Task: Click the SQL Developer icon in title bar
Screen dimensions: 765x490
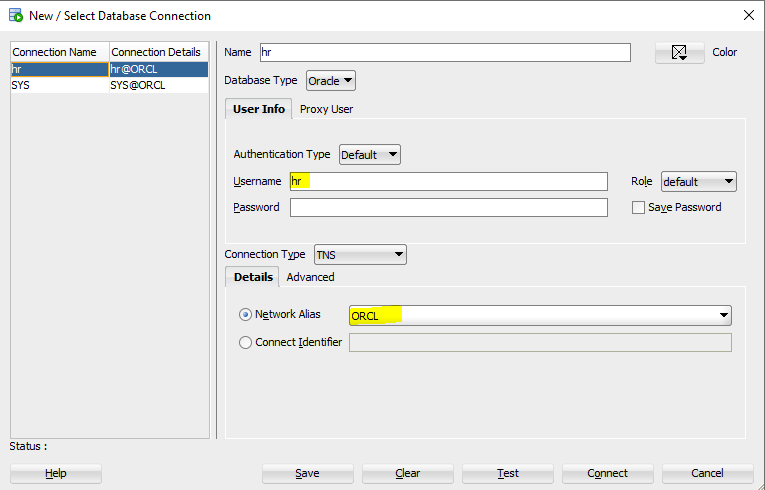Action: point(15,15)
